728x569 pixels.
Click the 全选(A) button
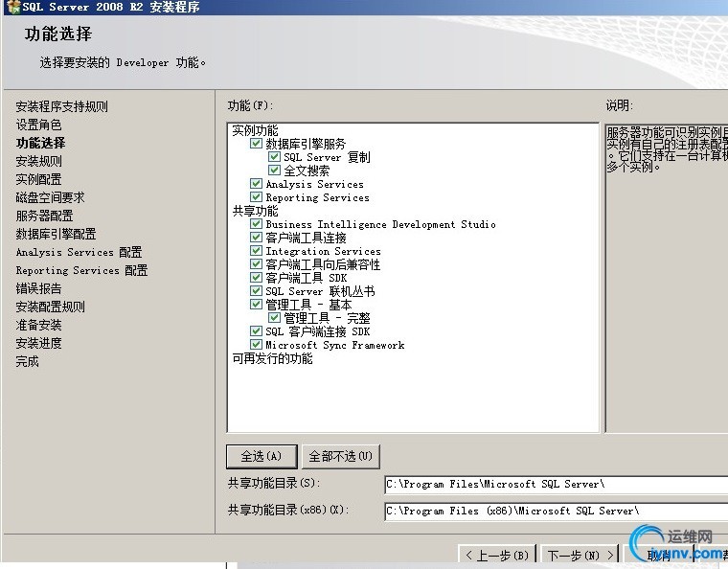(x=262, y=456)
